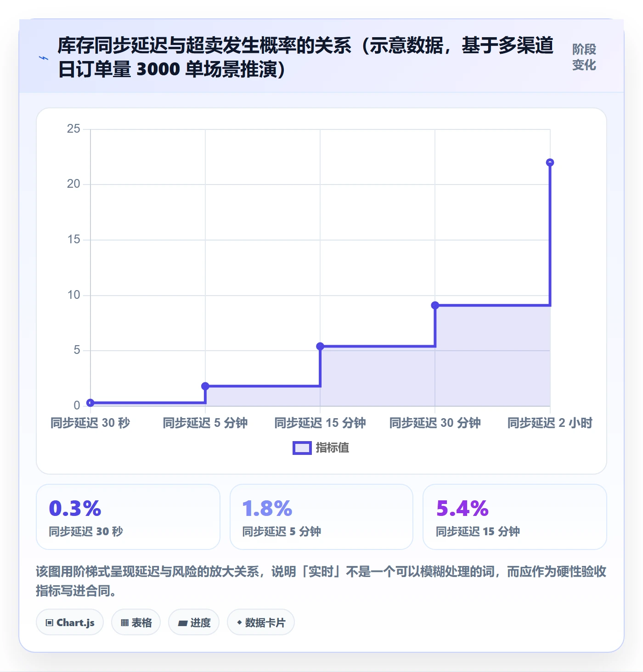The width and height of the screenshot is (643, 672).
Task: Select the 表格 tag chip
Action: [x=136, y=622]
